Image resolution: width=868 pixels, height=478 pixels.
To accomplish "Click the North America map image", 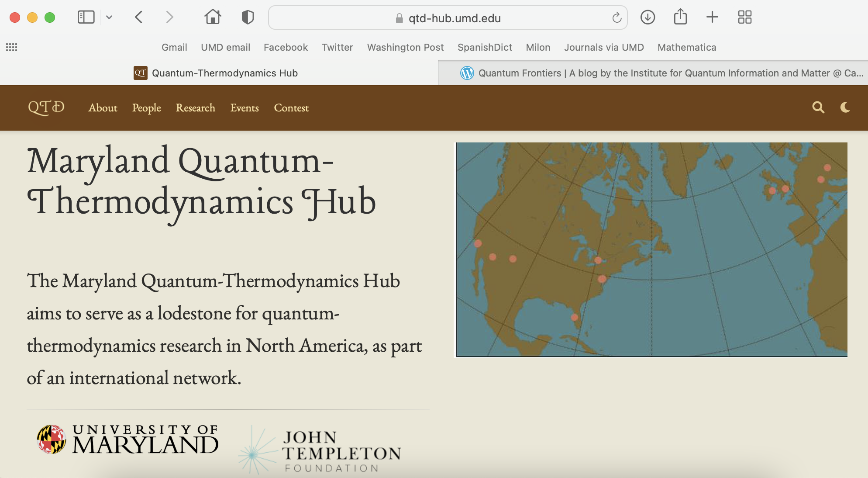I will pos(651,249).
